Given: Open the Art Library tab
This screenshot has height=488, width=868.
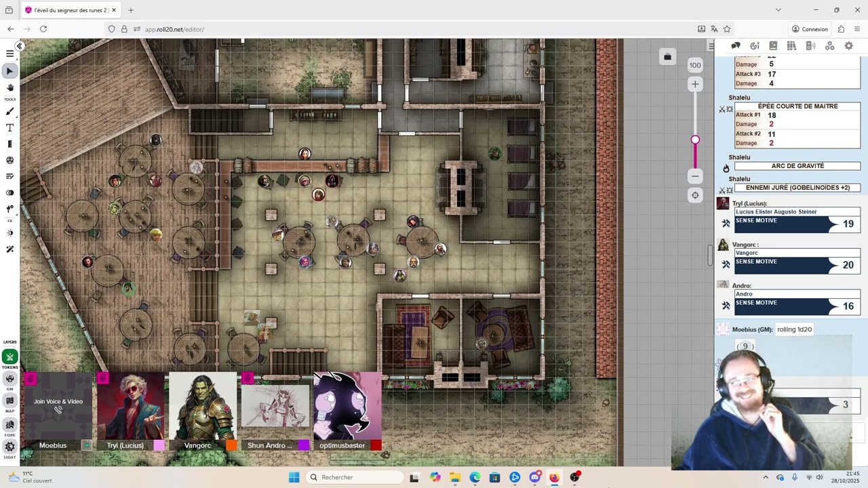Looking at the screenshot, I should point(755,45).
